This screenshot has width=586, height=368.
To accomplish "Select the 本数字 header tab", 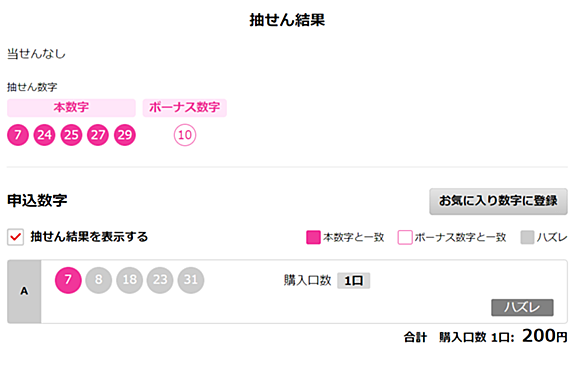I will [71, 108].
